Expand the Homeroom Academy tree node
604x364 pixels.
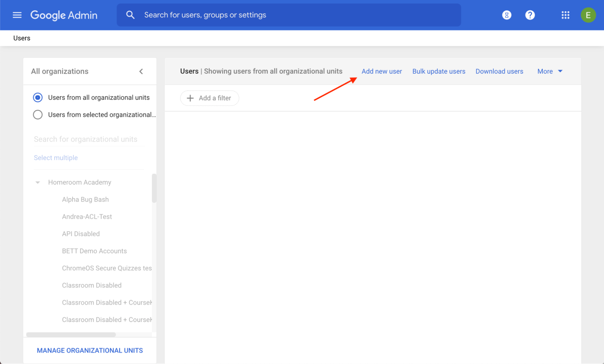[37, 182]
